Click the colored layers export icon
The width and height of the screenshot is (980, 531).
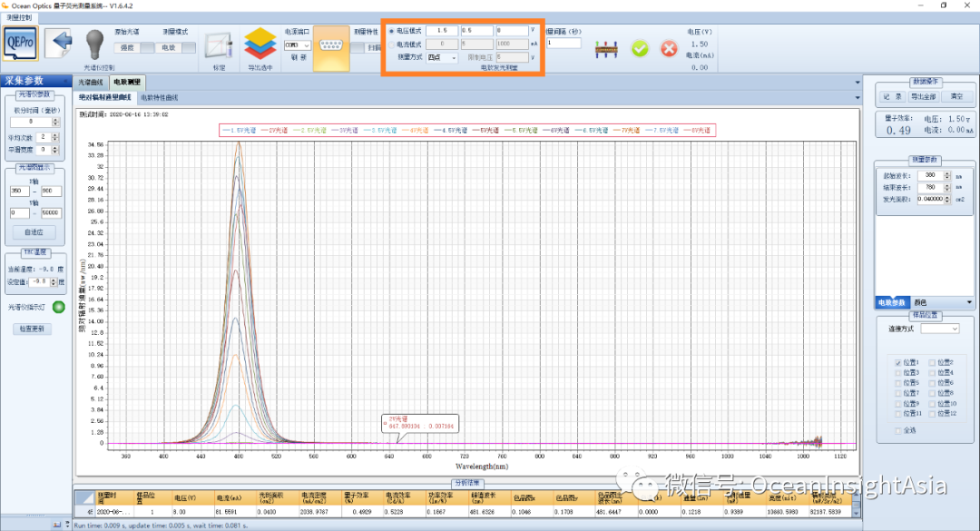tap(260, 44)
